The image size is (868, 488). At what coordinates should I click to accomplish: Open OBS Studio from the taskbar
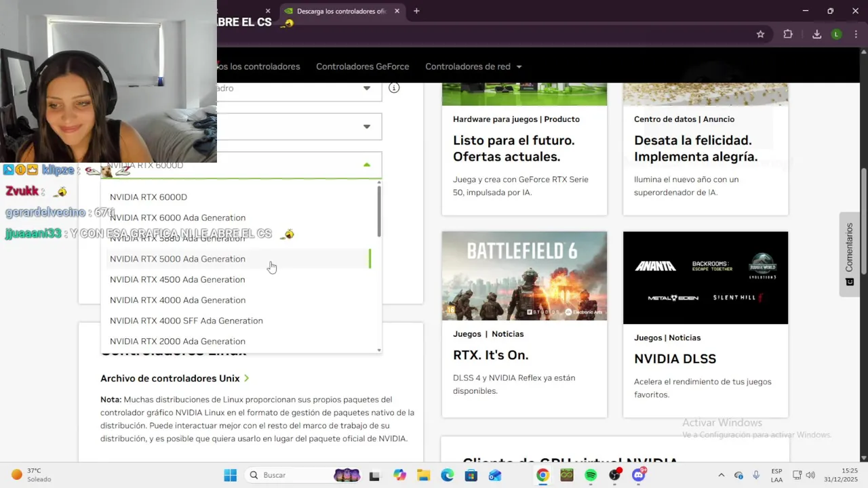click(614, 475)
